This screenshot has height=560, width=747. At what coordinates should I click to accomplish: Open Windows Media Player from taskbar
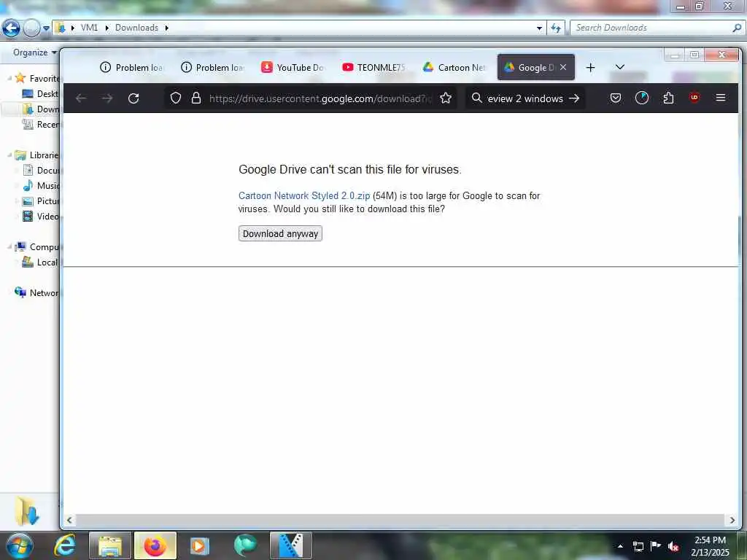point(200,545)
